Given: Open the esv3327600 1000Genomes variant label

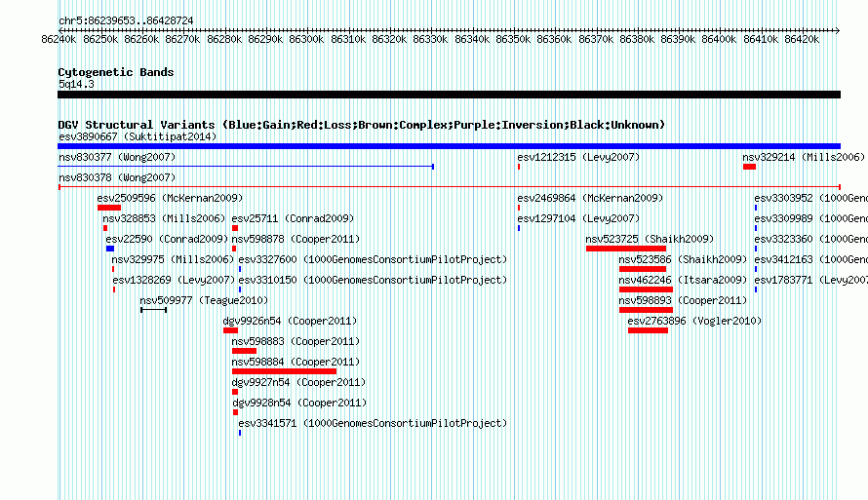Looking at the screenshot, I should (x=373, y=259).
